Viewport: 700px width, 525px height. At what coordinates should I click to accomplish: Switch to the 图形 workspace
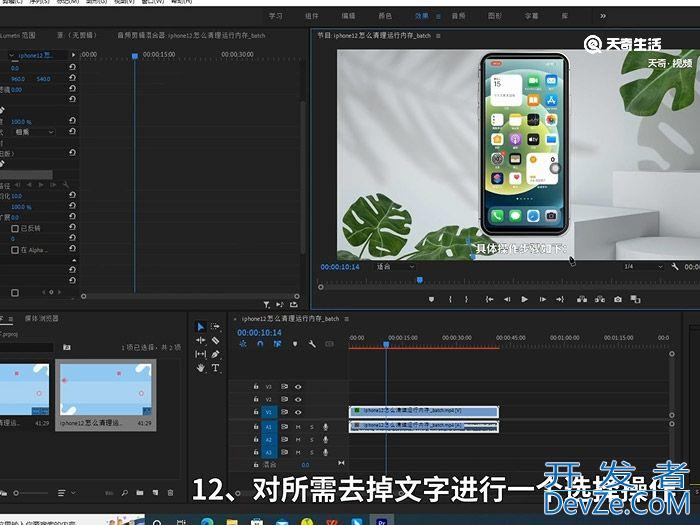coord(495,16)
